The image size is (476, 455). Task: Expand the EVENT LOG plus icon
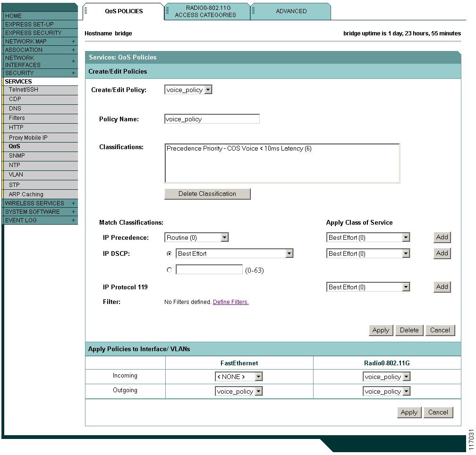(73, 220)
